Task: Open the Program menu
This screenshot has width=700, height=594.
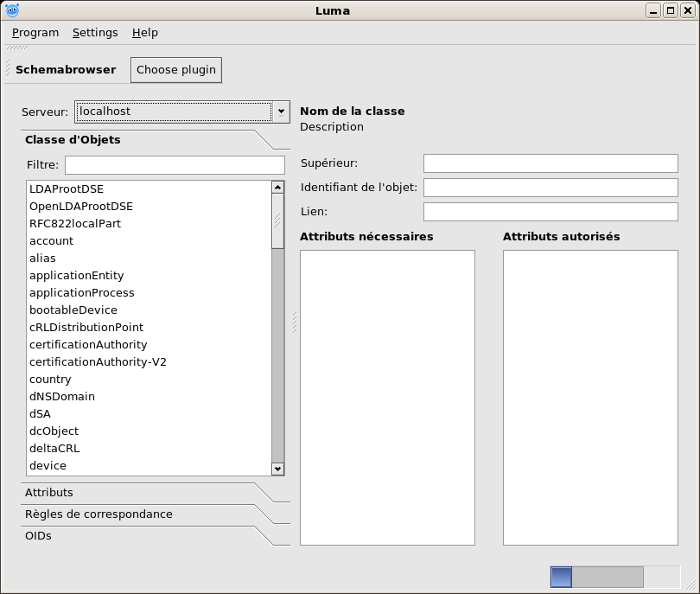Action: 35,33
